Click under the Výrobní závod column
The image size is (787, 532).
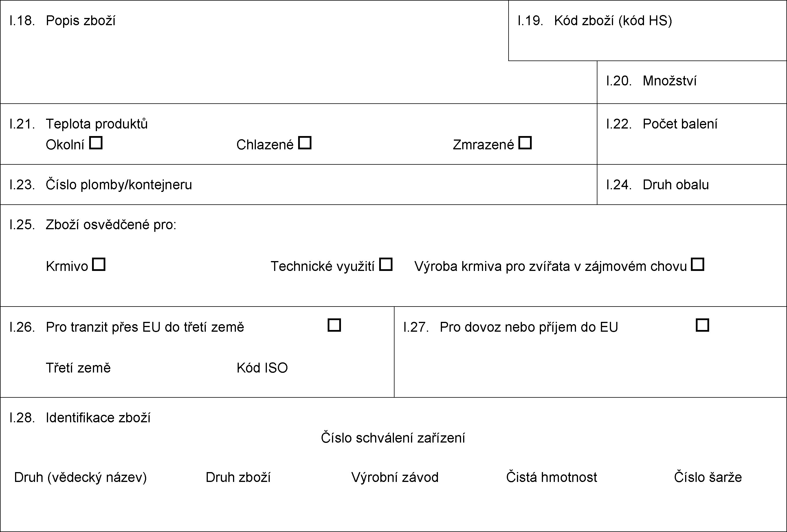[395, 501]
